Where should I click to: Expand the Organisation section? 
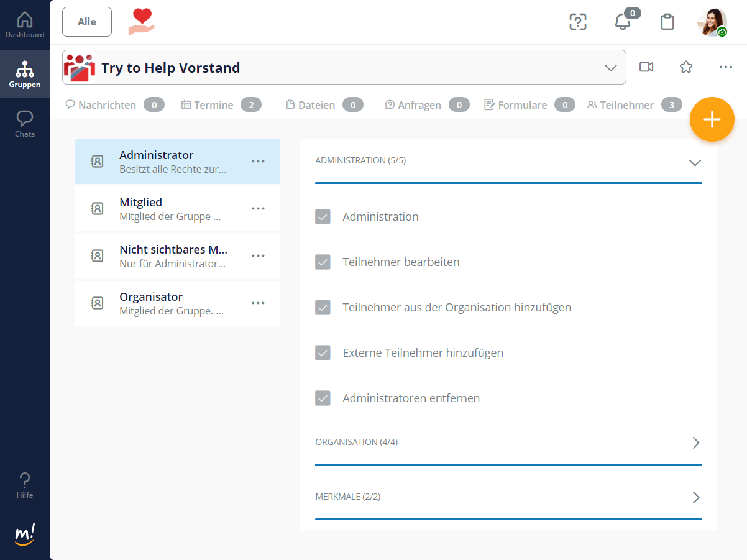(x=695, y=443)
